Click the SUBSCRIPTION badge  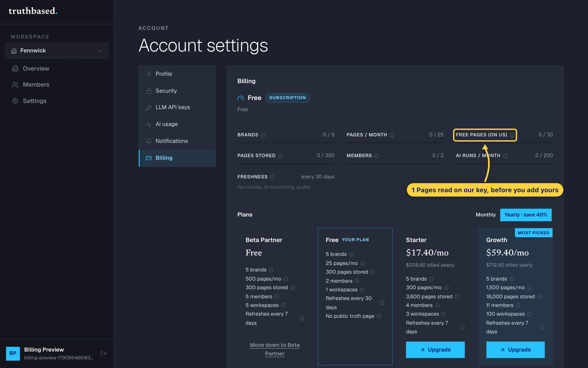click(x=288, y=98)
